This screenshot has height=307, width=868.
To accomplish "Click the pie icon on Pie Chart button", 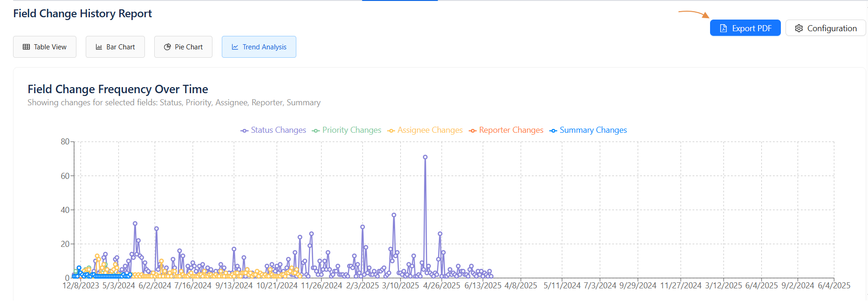I will [167, 47].
